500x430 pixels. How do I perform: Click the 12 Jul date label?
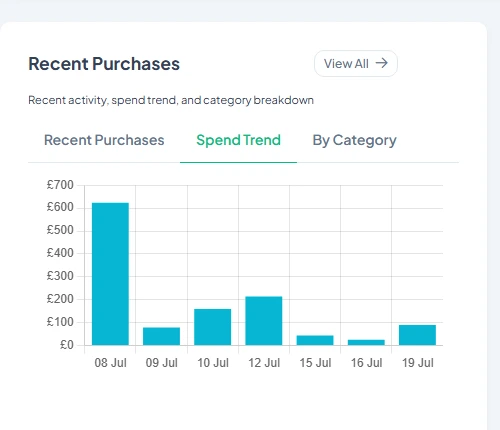(x=264, y=363)
